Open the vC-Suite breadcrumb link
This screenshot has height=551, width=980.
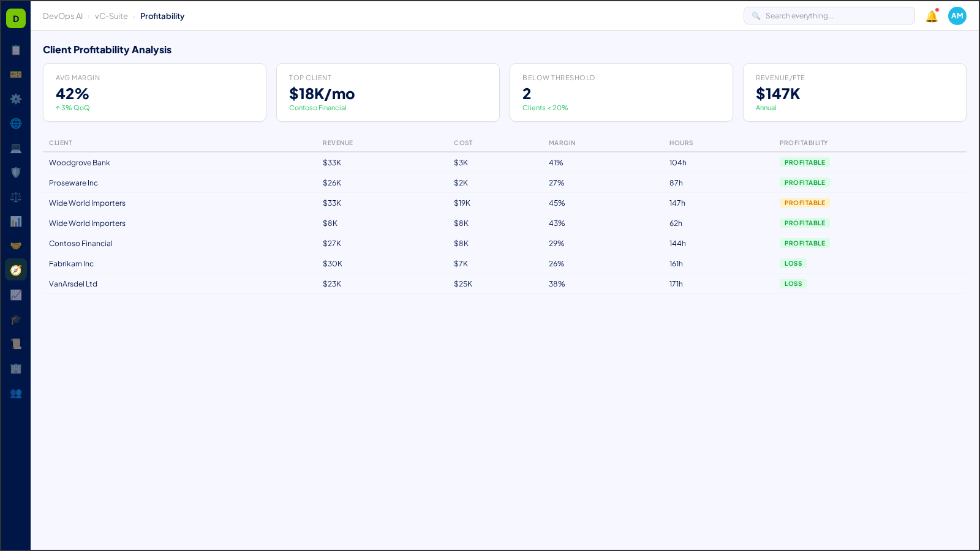click(111, 16)
